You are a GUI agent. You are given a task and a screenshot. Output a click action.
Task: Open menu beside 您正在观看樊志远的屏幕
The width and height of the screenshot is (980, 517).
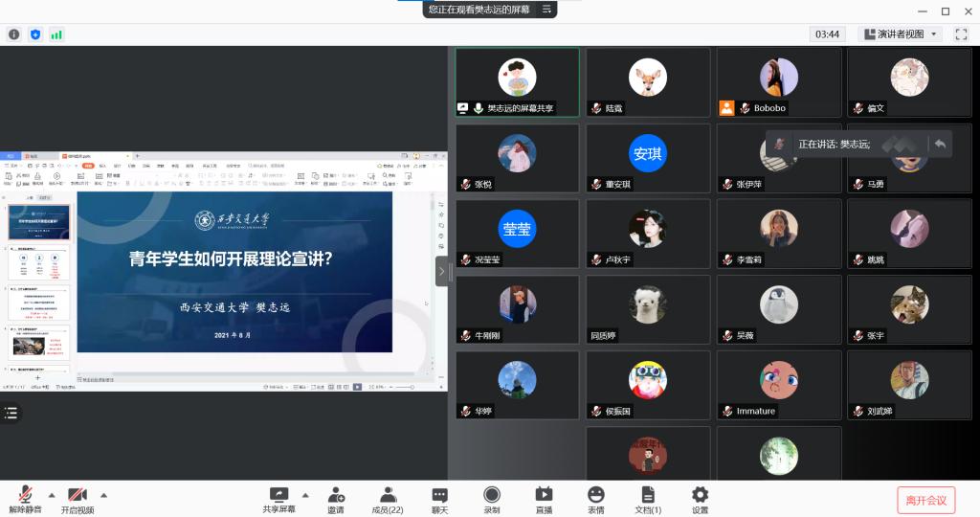coord(546,9)
